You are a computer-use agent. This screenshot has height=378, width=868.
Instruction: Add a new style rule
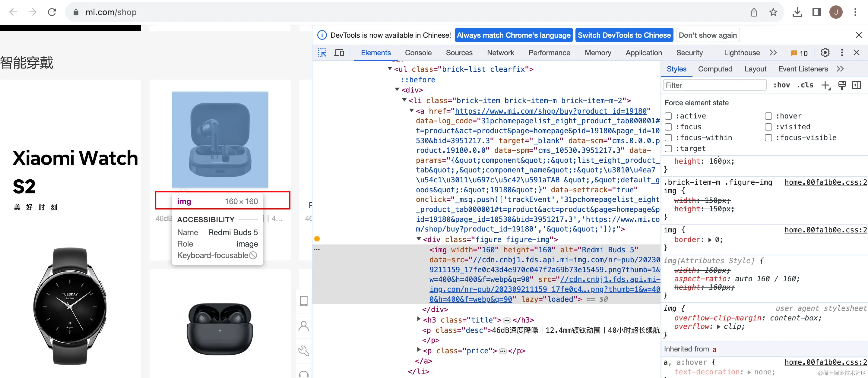[825, 85]
